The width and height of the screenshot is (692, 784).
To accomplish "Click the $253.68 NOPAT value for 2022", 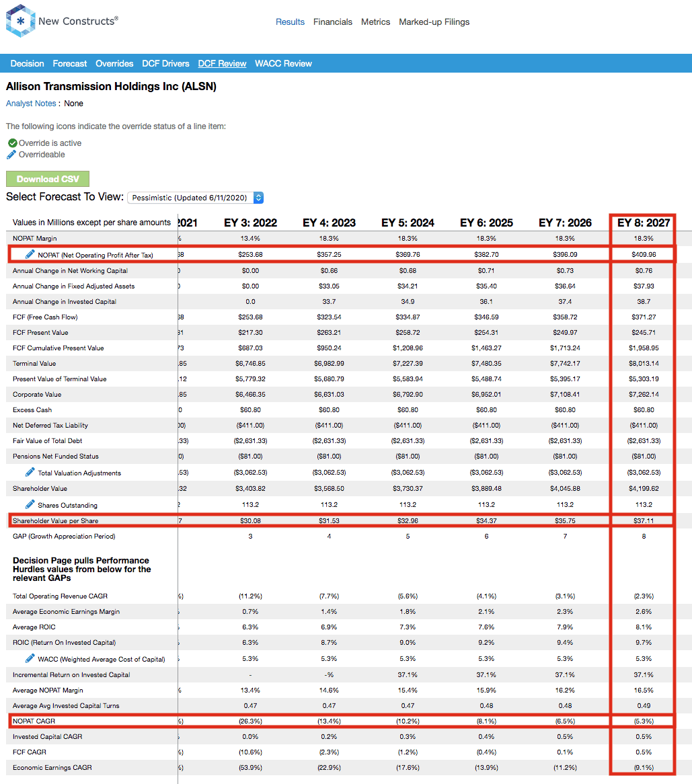I will click(250, 255).
